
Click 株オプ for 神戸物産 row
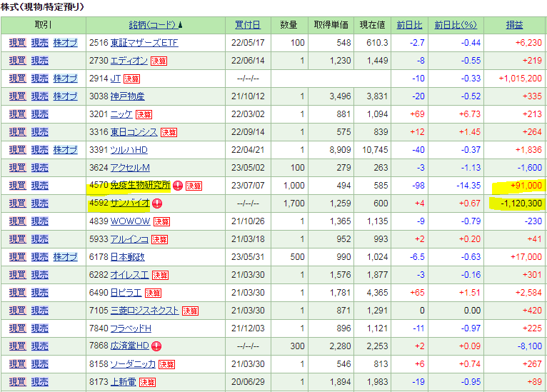(x=66, y=96)
